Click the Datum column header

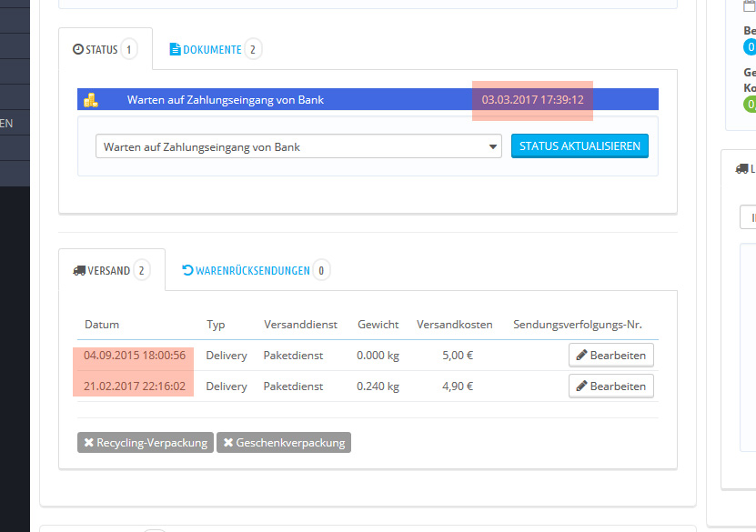(x=102, y=325)
